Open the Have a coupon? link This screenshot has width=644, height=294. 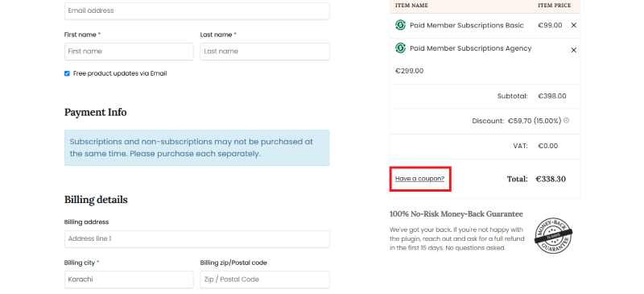pyautogui.click(x=419, y=179)
